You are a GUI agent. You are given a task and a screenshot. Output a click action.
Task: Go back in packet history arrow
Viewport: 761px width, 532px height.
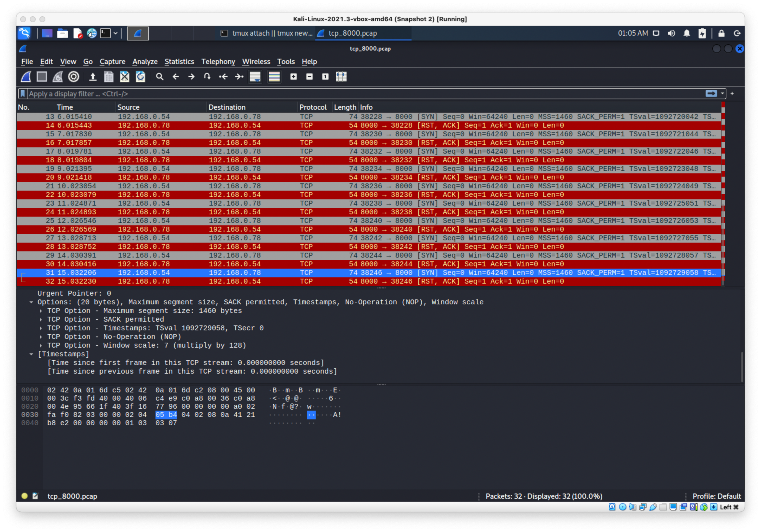pos(176,77)
